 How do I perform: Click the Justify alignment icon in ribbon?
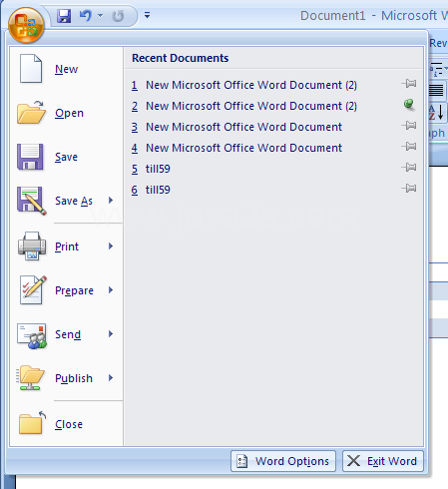pos(436,90)
